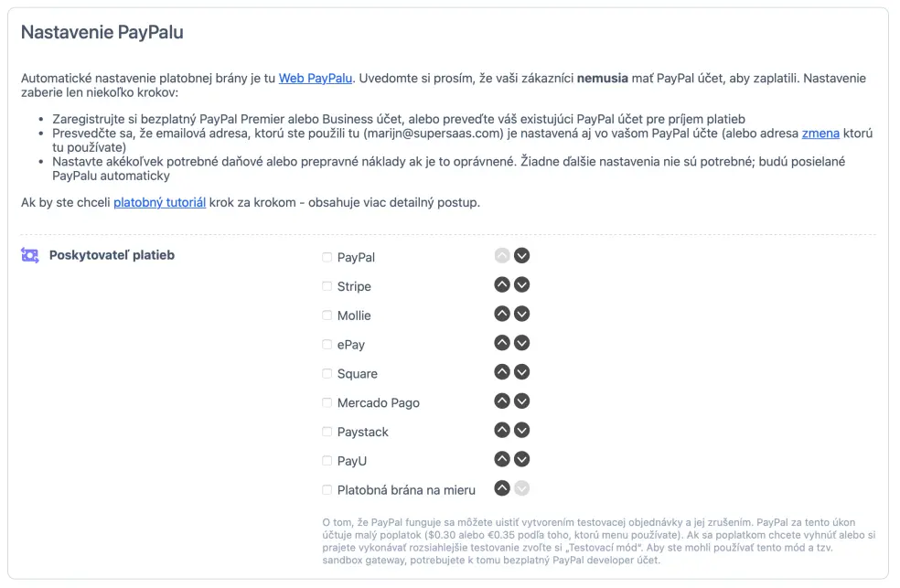This screenshot has height=588, width=900.
Task: Move PayU up in the provider order
Action: [x=501, y=459]
